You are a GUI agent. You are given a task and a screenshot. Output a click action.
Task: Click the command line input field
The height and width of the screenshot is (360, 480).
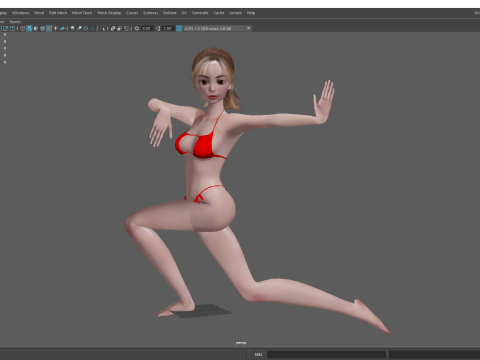coord(326,354)
